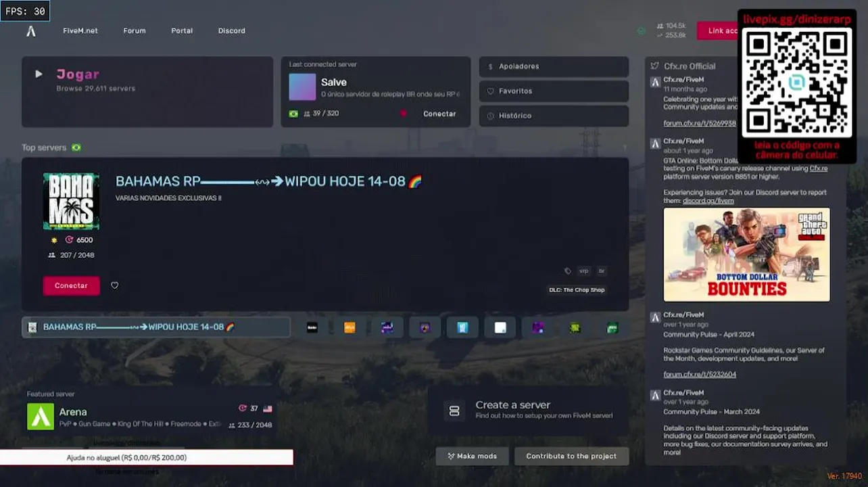Viewport: 868px width, 487px height.
Task: Click the Twitter bird icon by Cfx.re Official
Action: pyautogui.click(x=654, y=66)
